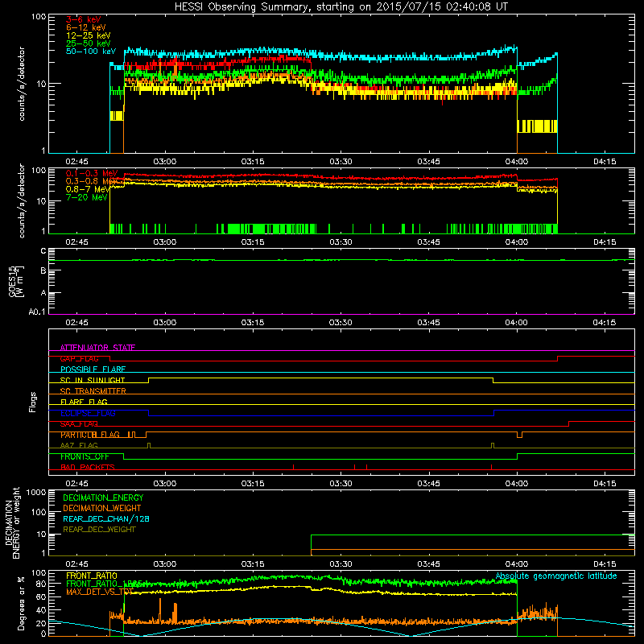Screen dimensions: 644x644
Task: Click the HESSI Observing Summary title
Action: pyautogui.click(x=341, y=7)
